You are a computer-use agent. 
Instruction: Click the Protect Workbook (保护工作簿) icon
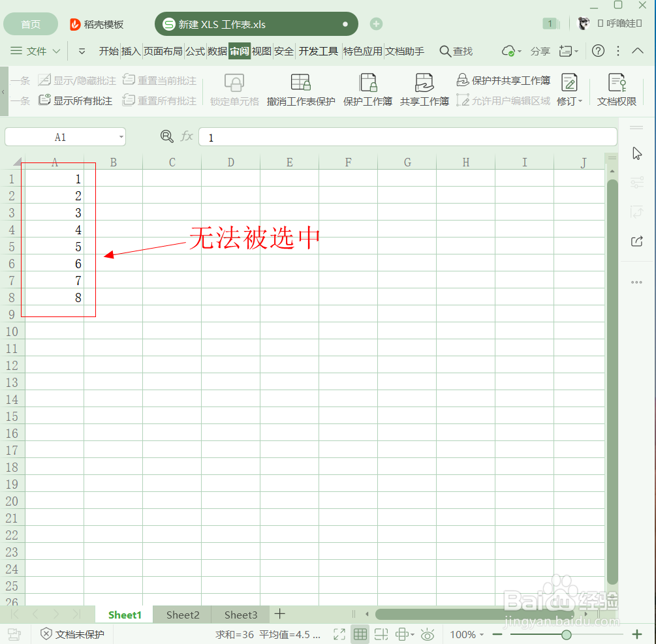coord(367,82)
